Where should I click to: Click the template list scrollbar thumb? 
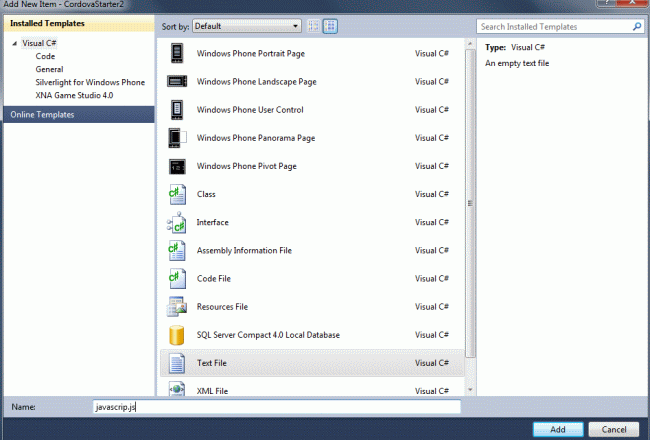[x=470, y=203]
